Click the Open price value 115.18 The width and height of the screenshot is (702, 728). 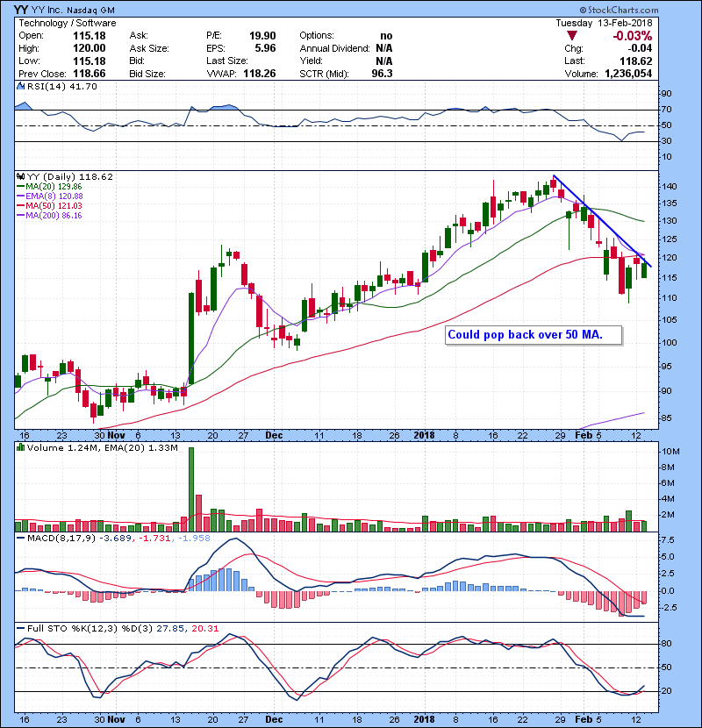[x=90, y=36]
